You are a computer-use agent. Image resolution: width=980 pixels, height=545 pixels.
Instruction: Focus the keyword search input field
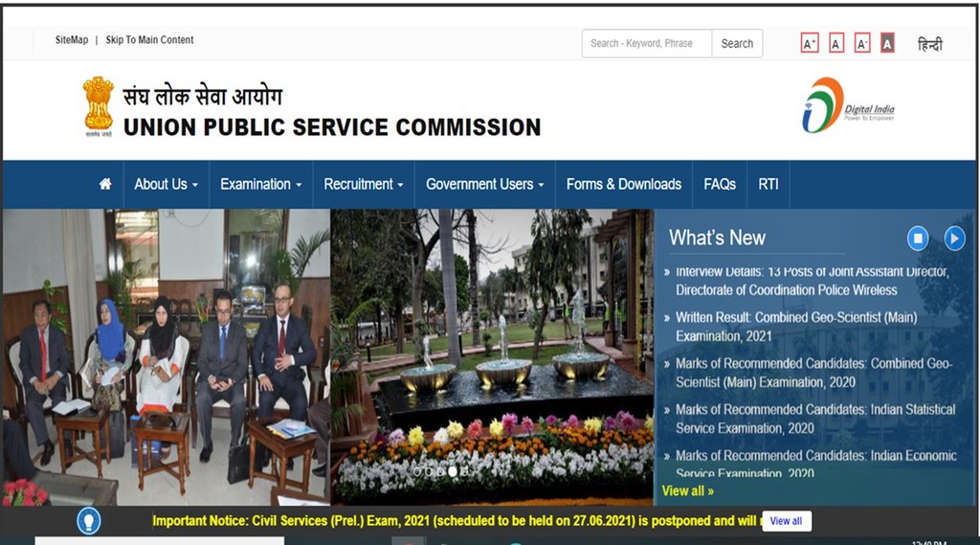point(647,43)
